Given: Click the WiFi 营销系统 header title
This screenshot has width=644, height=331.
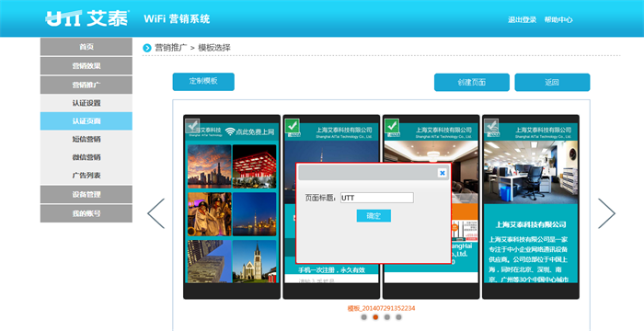Looking at the screenshot, I should click(x=177, y=19).
